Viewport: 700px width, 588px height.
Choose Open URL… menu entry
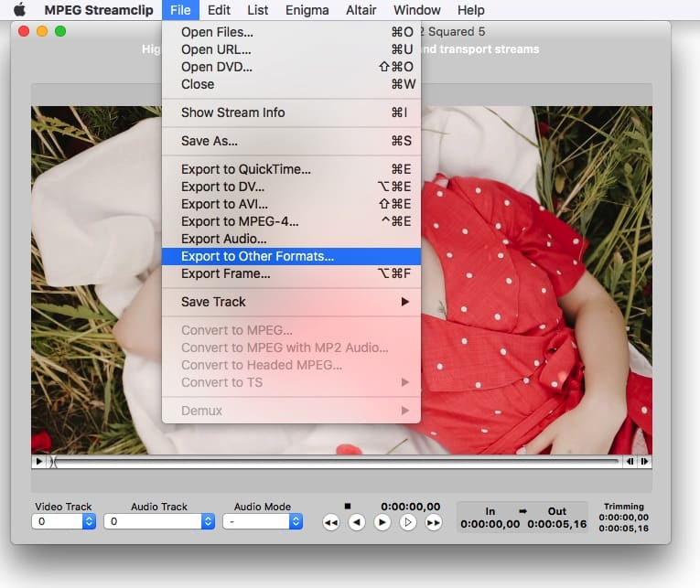click(x=291, y=49)
